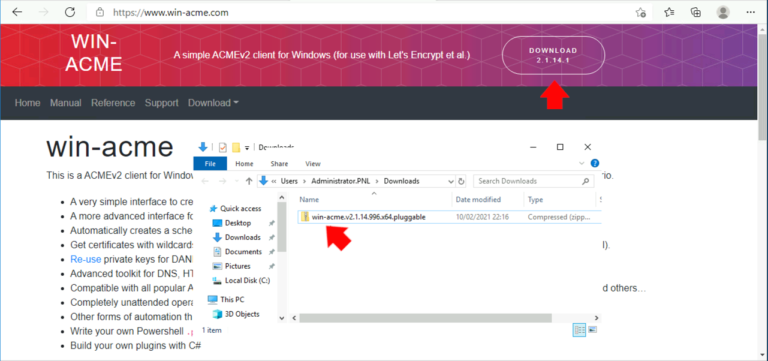Reload the win-acme page
768x361 pixels.
pos(70,12)
